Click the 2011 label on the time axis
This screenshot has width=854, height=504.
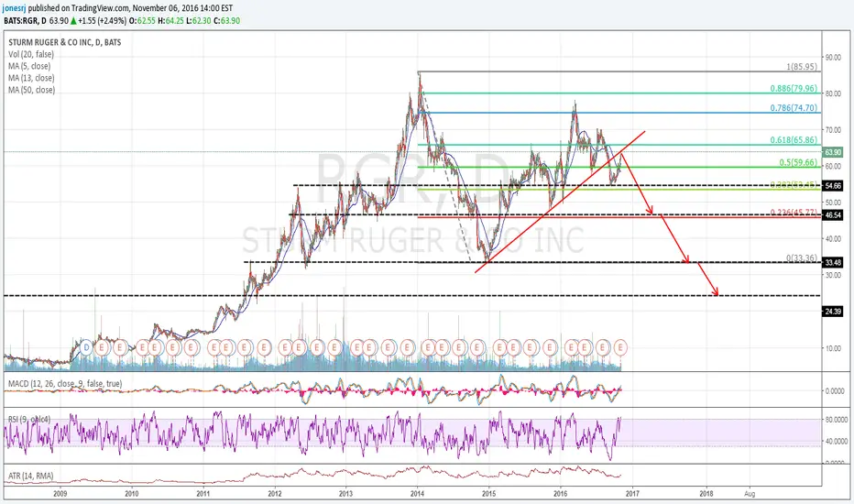203,494
